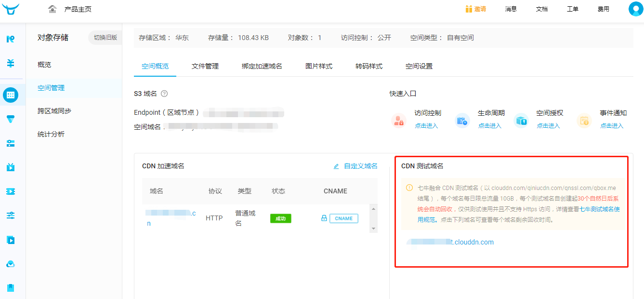Switch to the 空间设置 tab

point(419,66)
